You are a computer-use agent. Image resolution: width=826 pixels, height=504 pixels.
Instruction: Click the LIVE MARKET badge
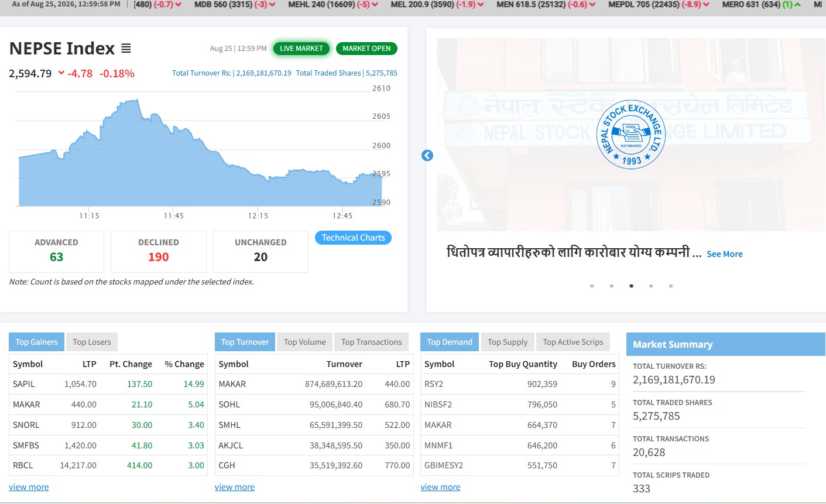(x=301, y=49)
